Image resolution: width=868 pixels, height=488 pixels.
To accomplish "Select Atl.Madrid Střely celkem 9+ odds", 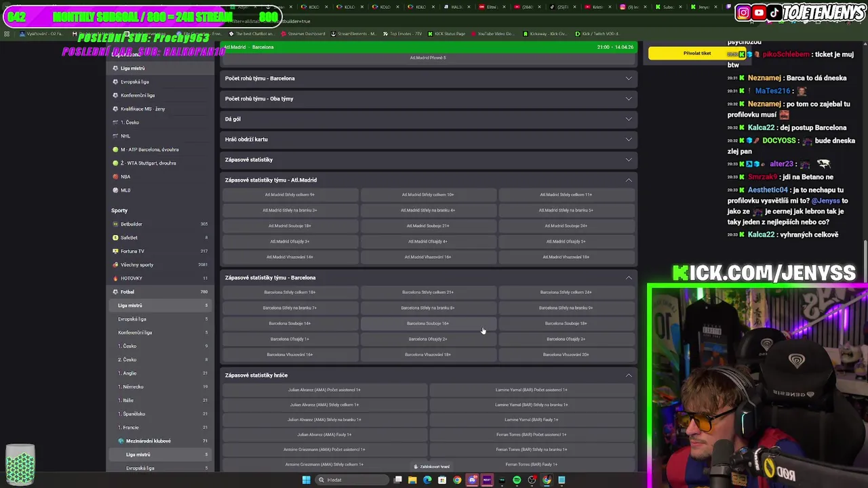I will (290, 195).
